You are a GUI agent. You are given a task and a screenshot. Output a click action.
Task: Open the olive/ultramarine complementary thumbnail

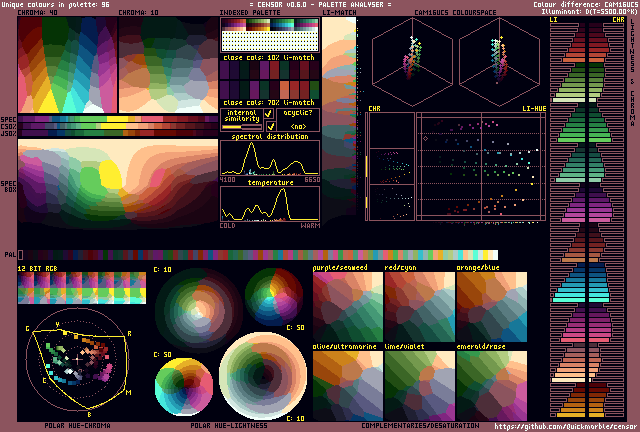coord(348,386)
